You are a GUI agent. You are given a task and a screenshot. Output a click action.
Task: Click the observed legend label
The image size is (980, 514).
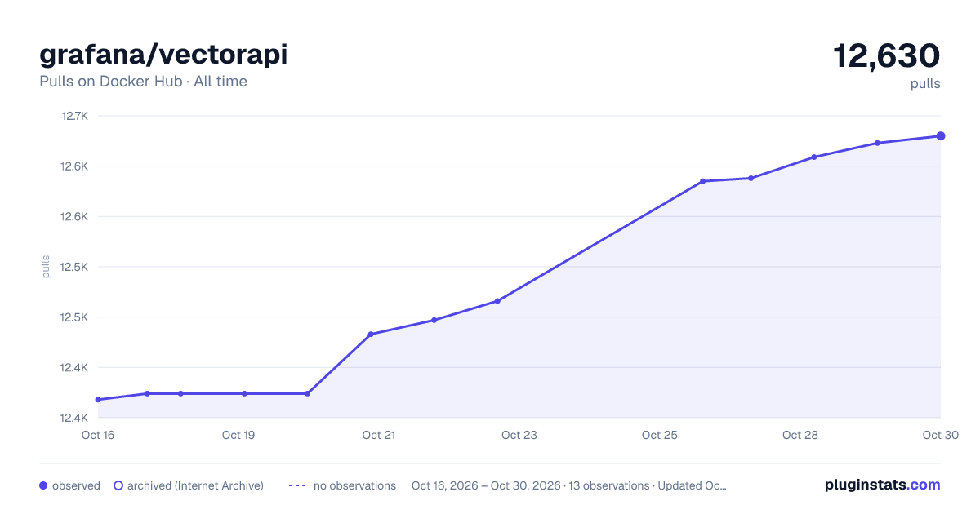(76, 485)
